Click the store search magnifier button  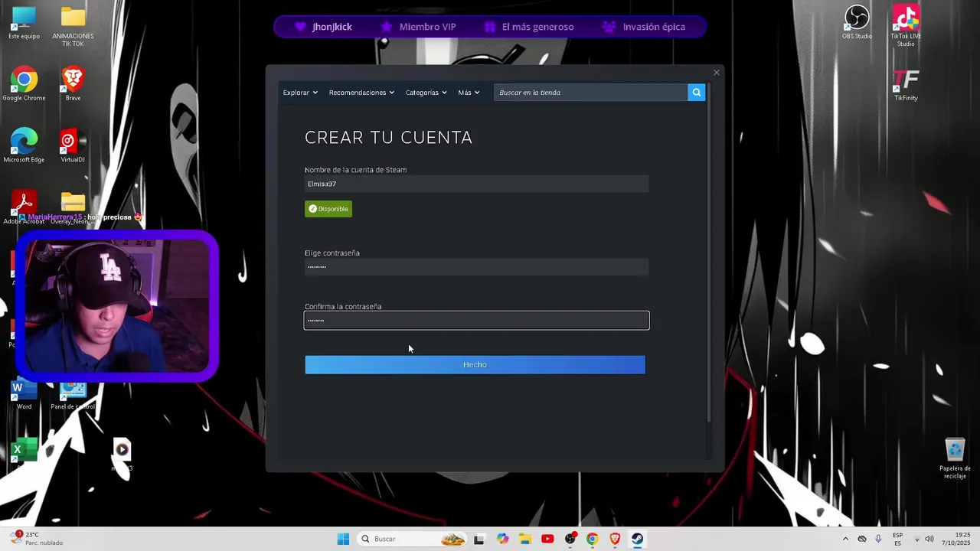click(x=696, y=93)
